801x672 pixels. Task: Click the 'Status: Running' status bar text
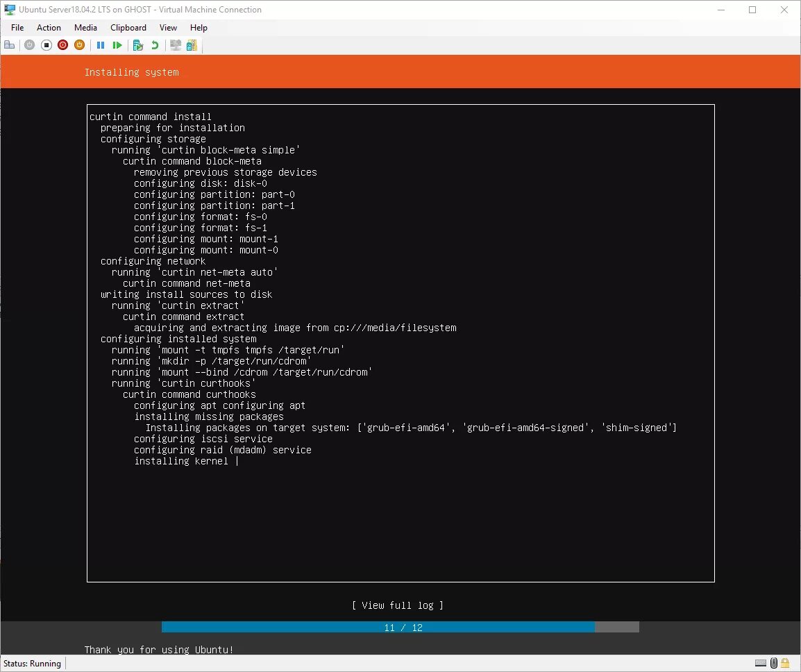tap(32, 663)
